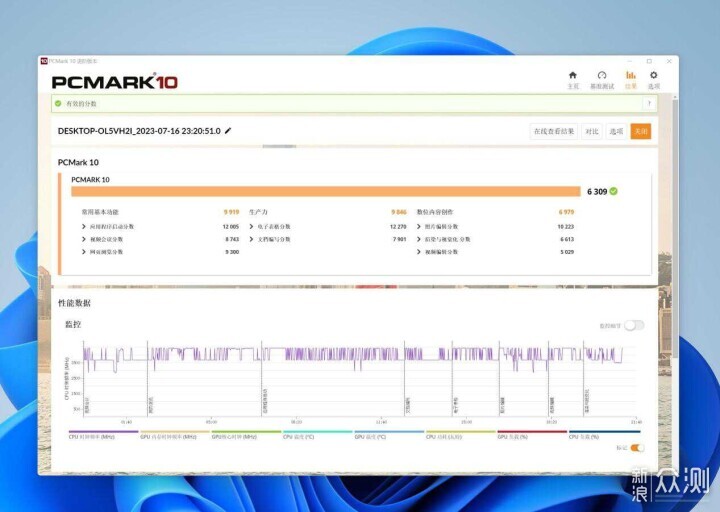
Task: Click the PCMark 10 section heading
Action: point(78,162)
